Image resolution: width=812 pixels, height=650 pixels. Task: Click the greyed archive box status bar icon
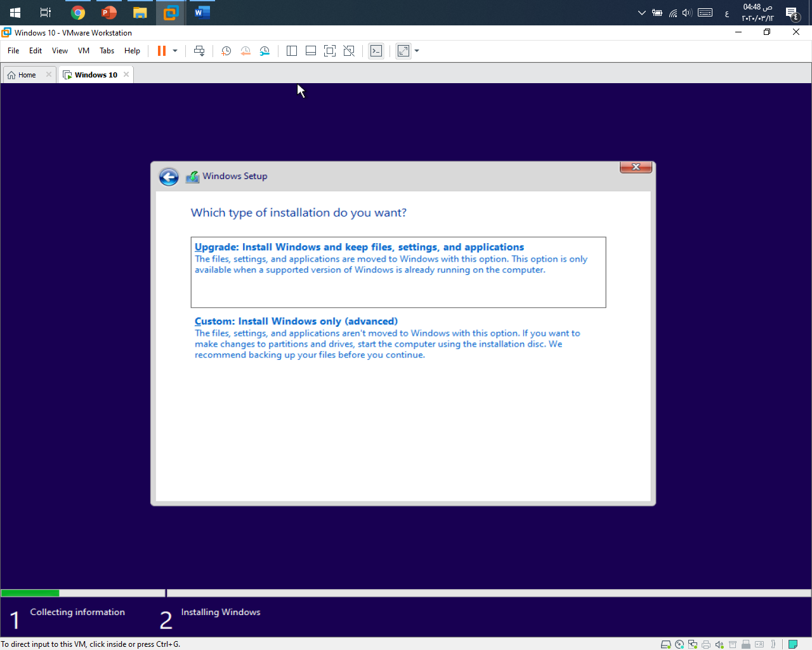click(733, 644)
